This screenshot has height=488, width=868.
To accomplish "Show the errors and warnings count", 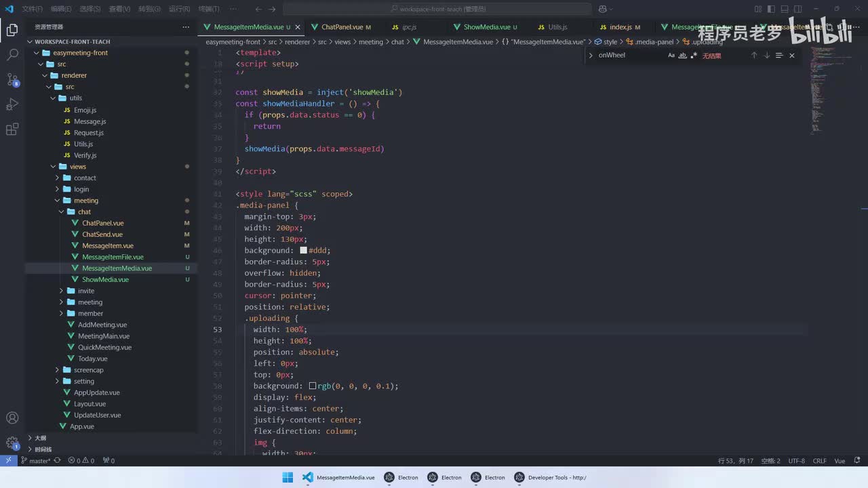I will [81, 461].
